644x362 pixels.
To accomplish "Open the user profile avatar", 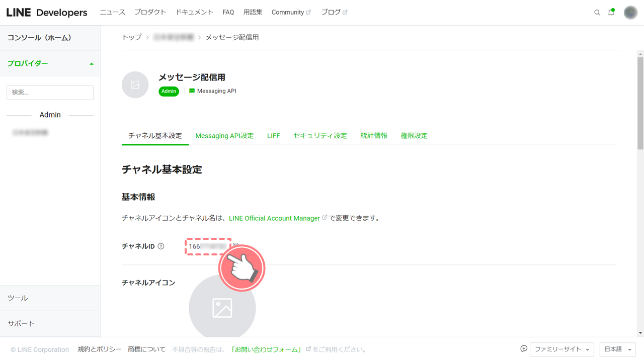I will [630, 13].
